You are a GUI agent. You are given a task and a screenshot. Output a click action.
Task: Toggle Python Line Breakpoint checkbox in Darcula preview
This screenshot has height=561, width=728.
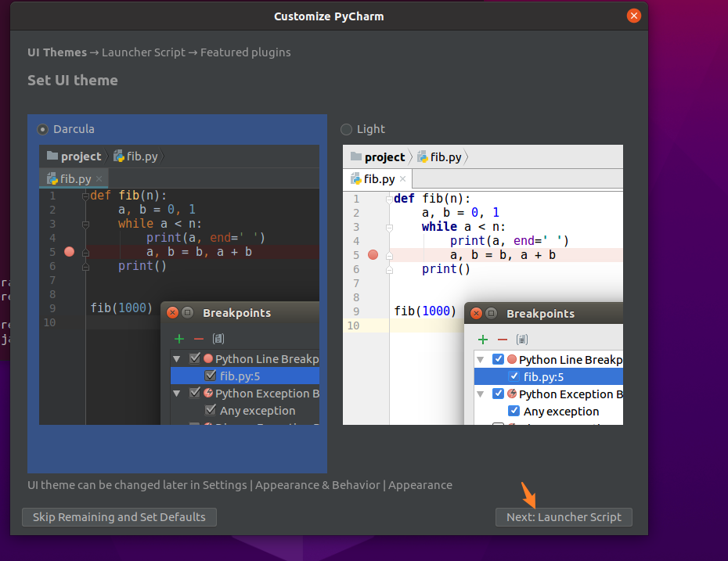click(x=195, y=358)
